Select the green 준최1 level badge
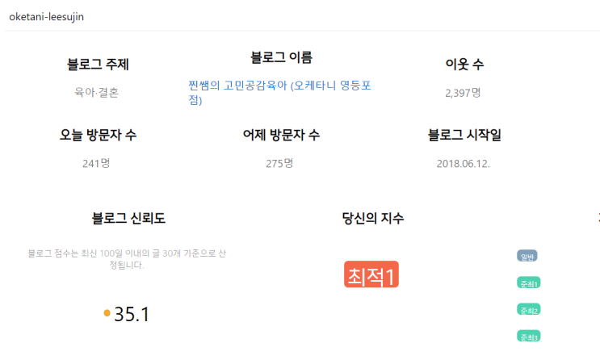This screenshot has width=600, height=364. tap(528, 283)
